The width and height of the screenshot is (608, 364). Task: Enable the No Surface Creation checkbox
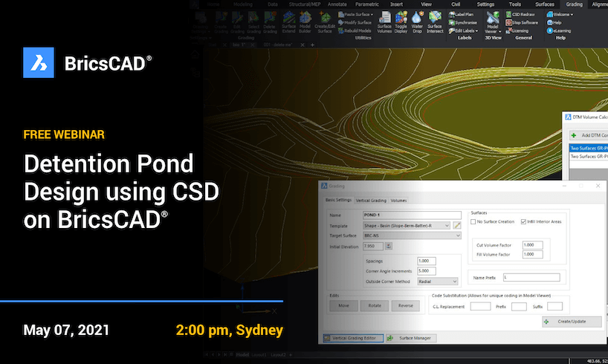click(473, 221)
